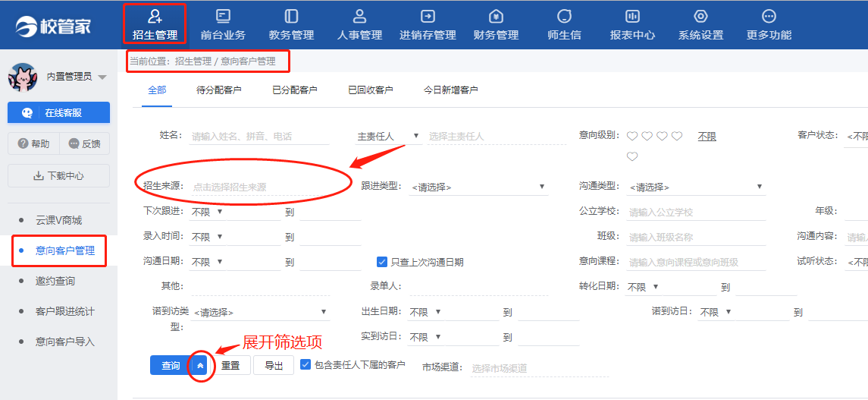Open 人事管理 module icon
868x400 pixels.
click(360, 15)
